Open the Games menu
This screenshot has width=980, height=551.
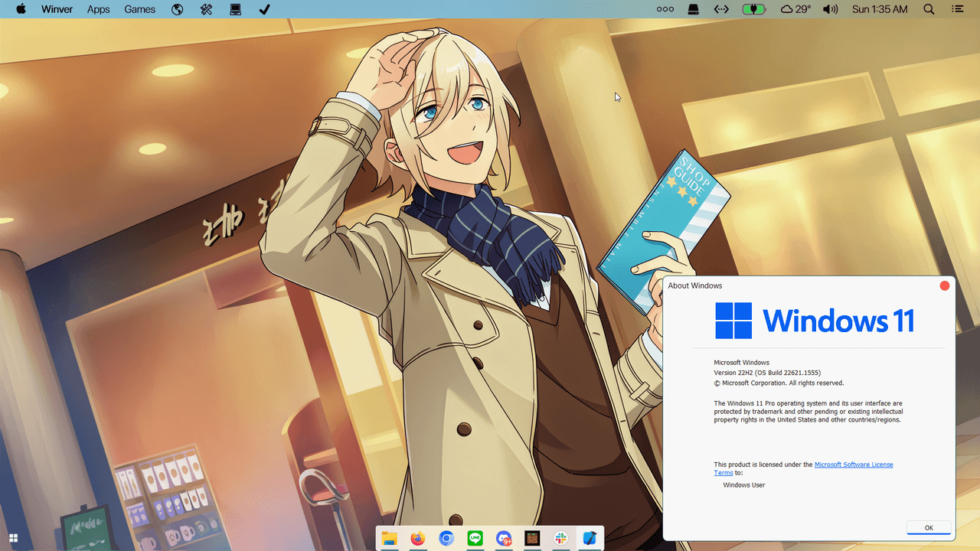pyautogui.click(x=140, y=9)
